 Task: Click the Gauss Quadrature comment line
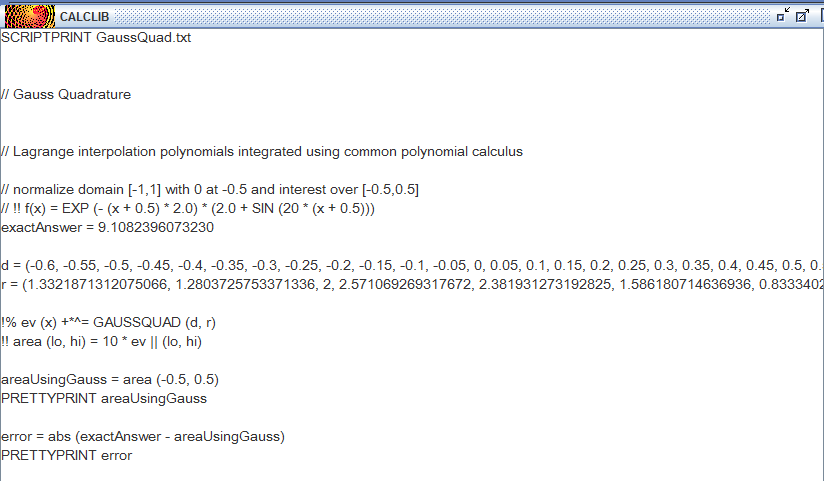66,95
